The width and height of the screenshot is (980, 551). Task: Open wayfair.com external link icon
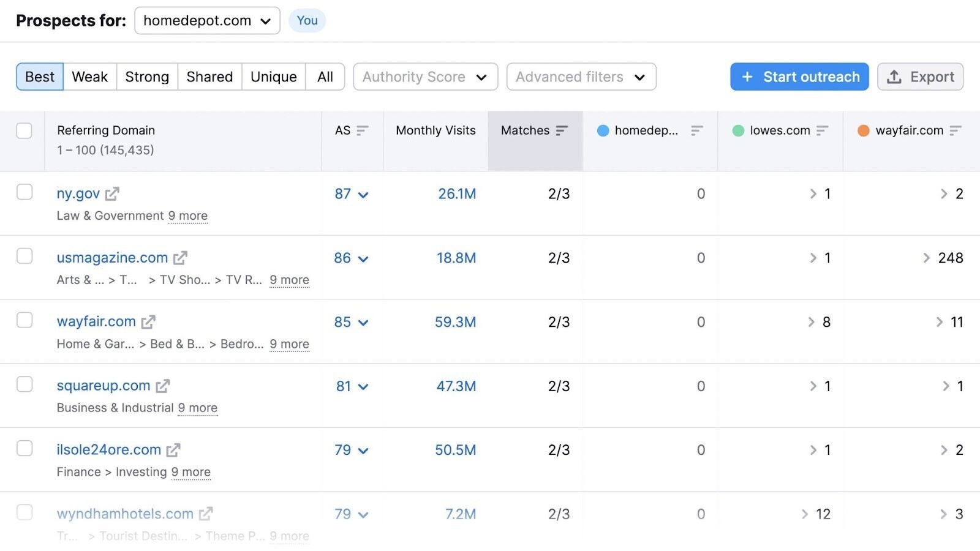point(148,322)
